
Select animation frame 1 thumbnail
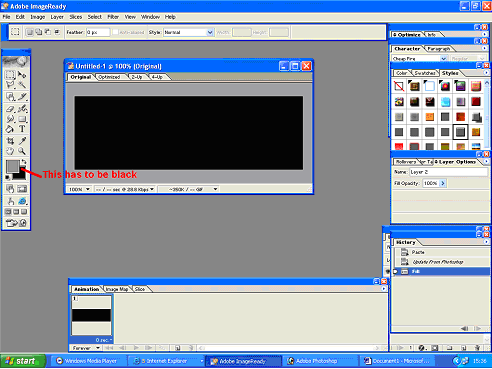pyautogui.click(x=91, y=315)
